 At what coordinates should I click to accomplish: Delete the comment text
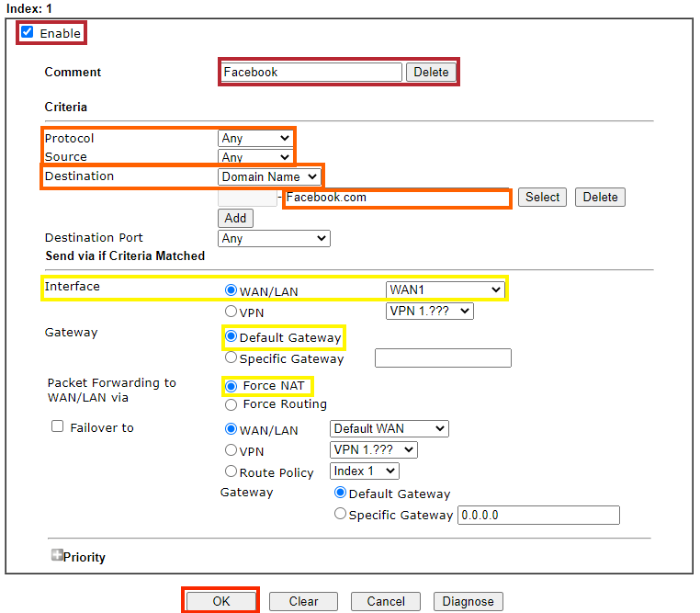(431, 72)
